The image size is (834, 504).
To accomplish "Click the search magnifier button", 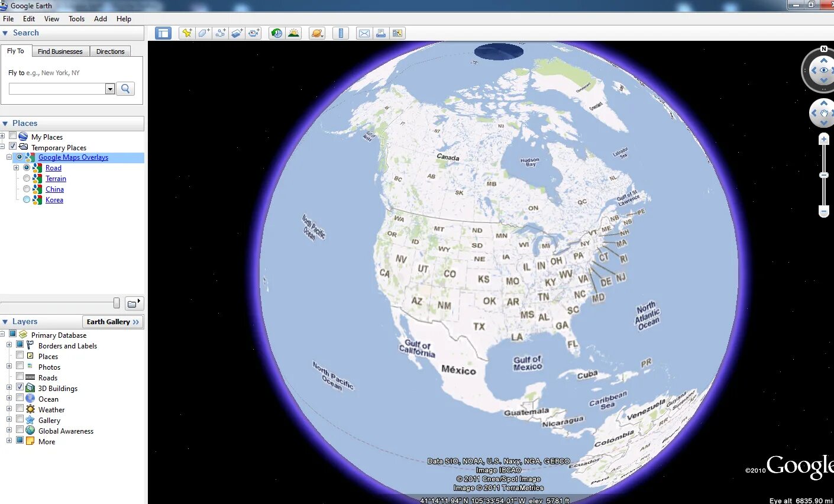I will (125, 89).
